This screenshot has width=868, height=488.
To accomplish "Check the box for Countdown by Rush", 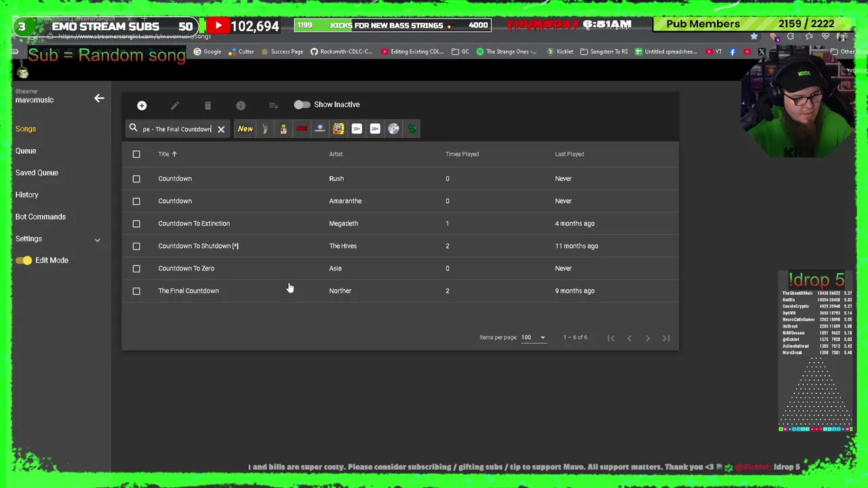I will pos(136,179).
